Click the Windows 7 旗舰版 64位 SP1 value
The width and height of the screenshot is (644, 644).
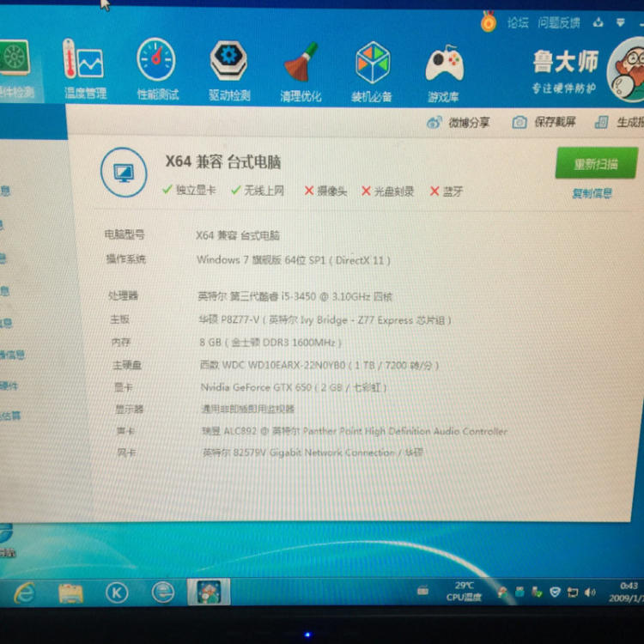coord(294,260)
